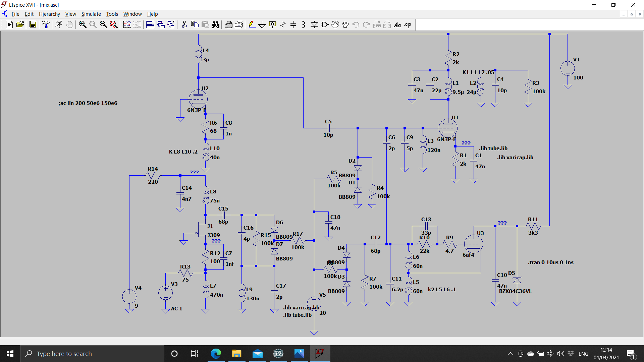Open the File menu
The image size is (644, 362).
[15, 14]
